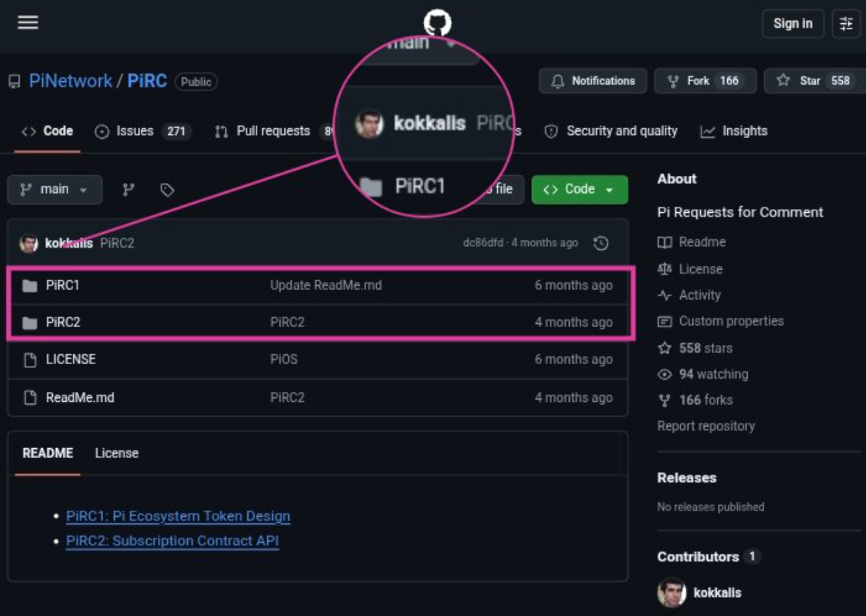Click the PiRC2 folder icon

coord(30,323)
